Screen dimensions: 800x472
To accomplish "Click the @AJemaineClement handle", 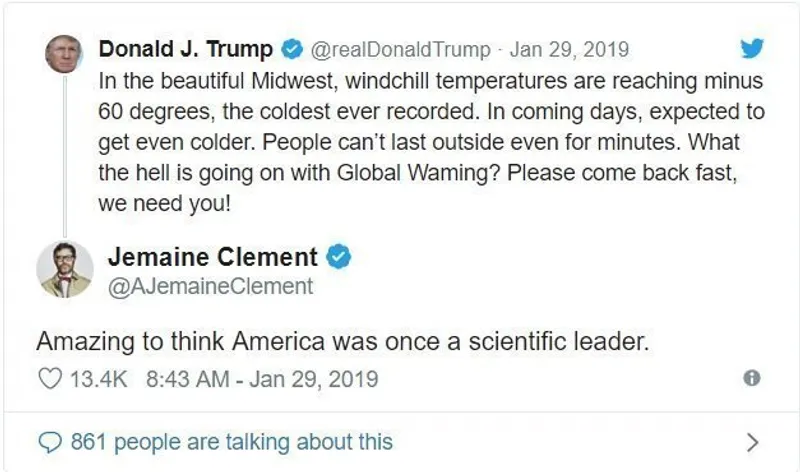I will coord(211,287).
